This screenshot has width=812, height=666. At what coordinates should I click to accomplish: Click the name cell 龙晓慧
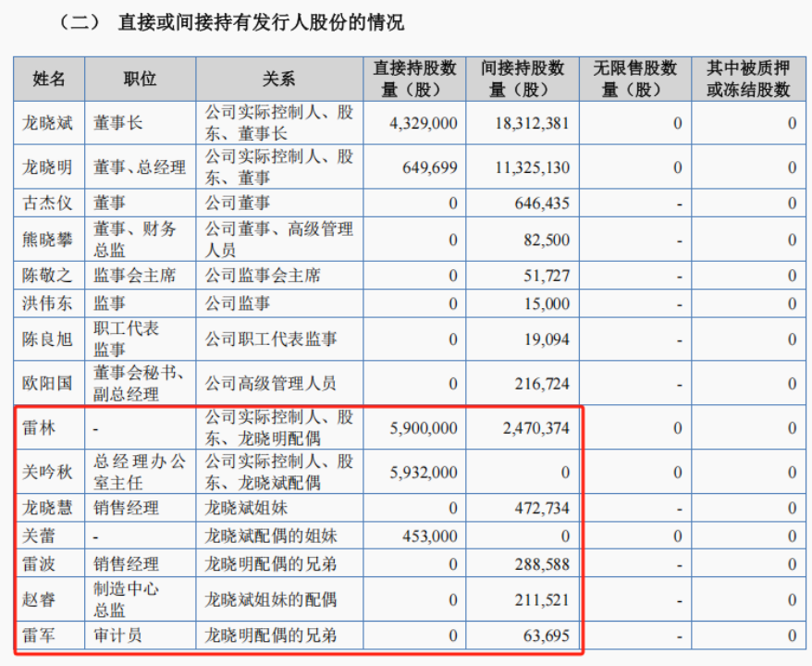click(x=47, y=508)
